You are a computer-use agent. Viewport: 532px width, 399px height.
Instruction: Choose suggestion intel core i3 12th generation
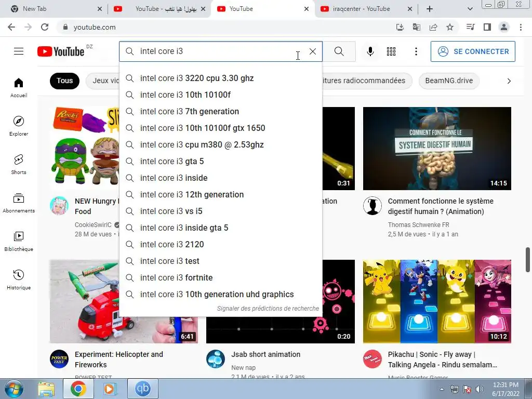pyautogui.click(x=220, y=194)
